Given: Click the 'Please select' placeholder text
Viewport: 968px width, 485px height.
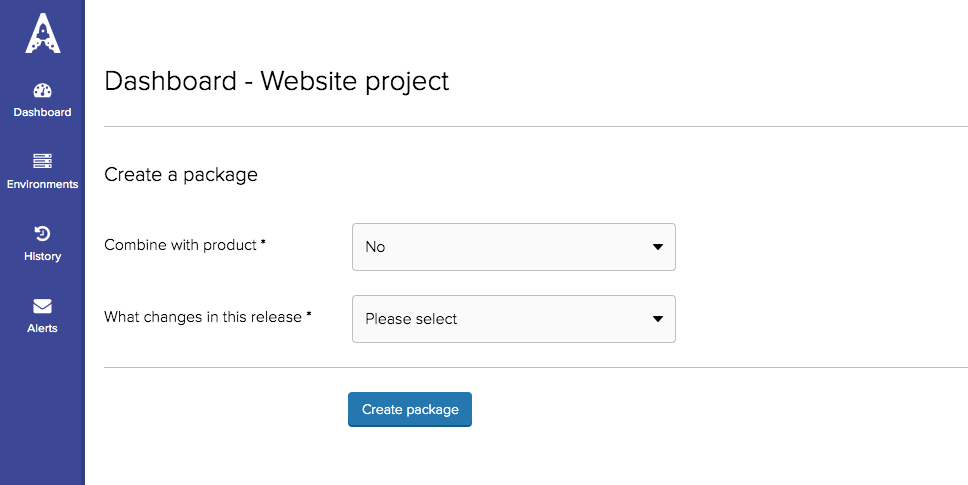Looking at the screenshot, I should point(411,319).
